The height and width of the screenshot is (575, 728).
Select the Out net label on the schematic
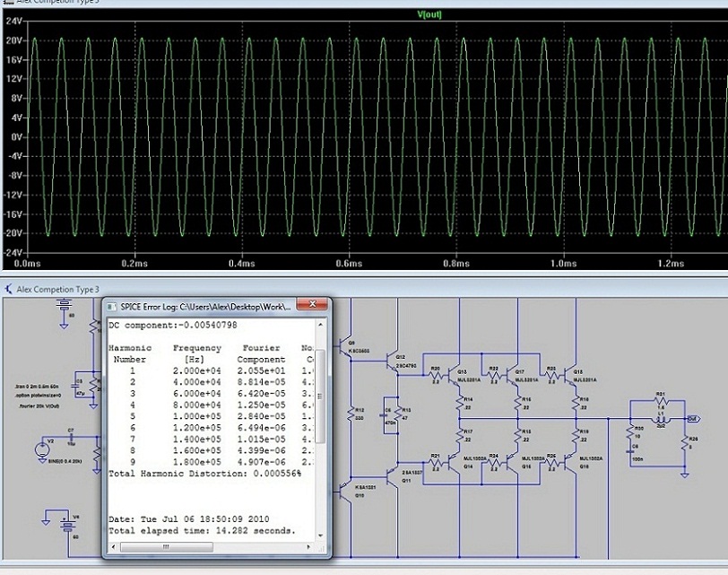tap(692, 419)
